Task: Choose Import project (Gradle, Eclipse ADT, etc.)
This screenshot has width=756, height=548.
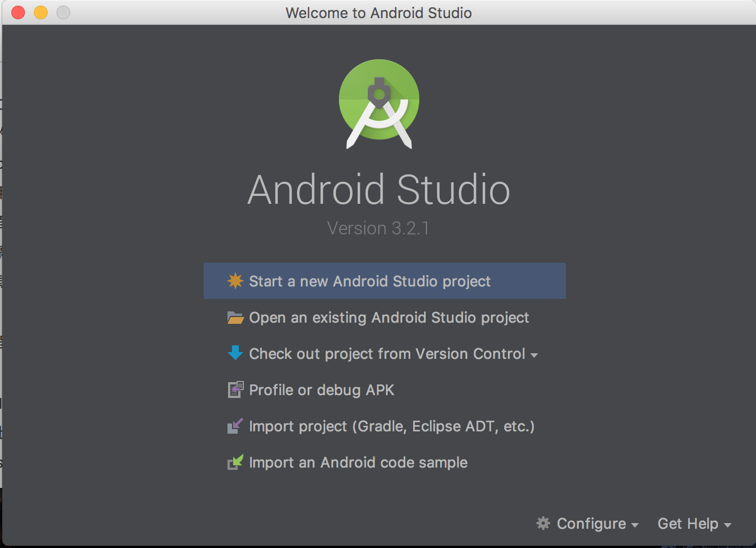Action: point(385,426)
